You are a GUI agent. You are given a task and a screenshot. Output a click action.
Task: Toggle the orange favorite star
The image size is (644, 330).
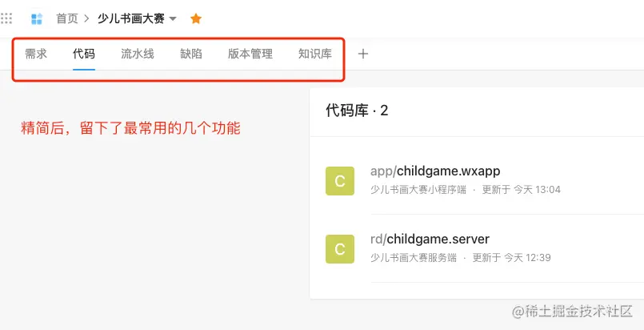click(x=196, y=18)
